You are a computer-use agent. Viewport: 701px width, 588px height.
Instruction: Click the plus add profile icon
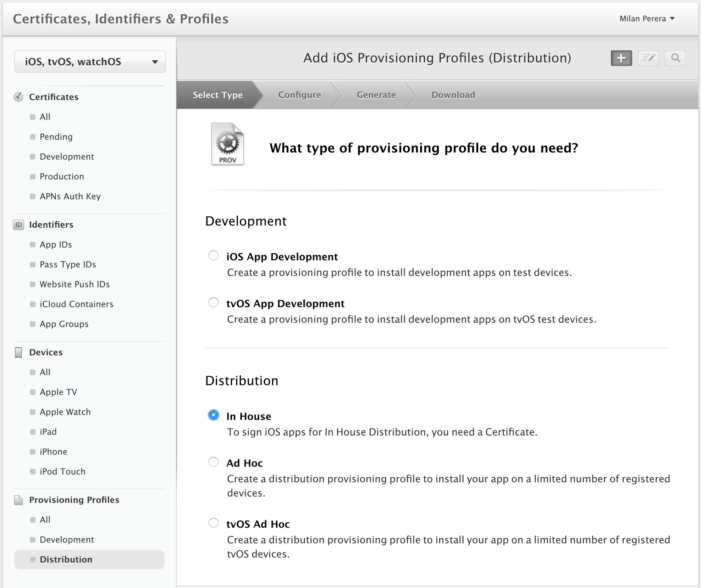621,58
